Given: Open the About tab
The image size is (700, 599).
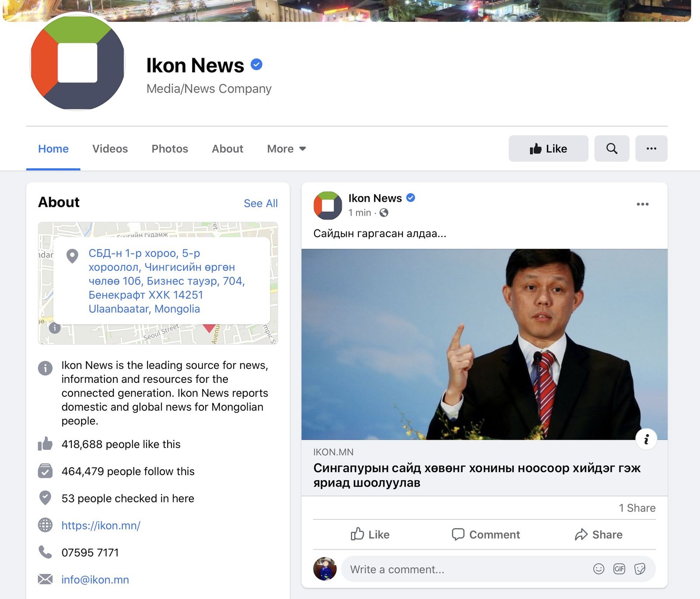Looking at the screenshot, I should pos(227,149).
